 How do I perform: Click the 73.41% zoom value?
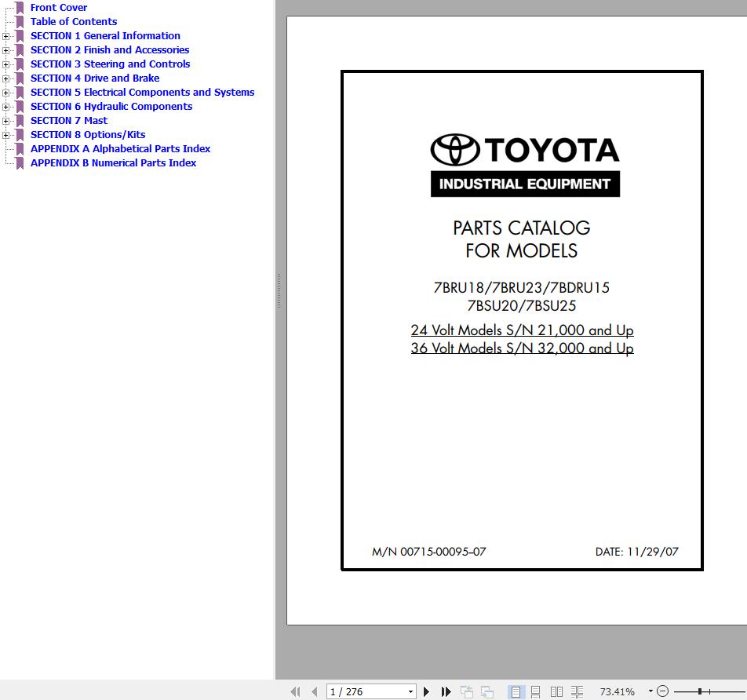point(617,691)
